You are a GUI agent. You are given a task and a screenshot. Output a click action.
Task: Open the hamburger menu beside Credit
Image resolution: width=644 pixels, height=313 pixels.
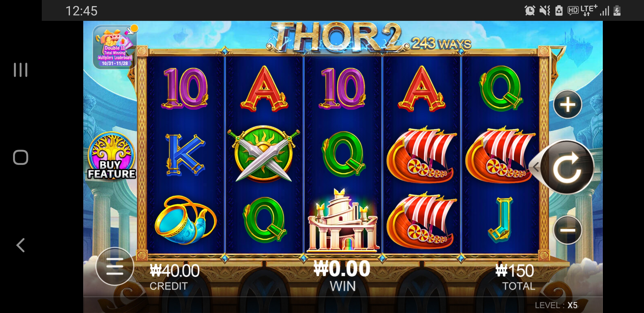[x=115, y=266]
